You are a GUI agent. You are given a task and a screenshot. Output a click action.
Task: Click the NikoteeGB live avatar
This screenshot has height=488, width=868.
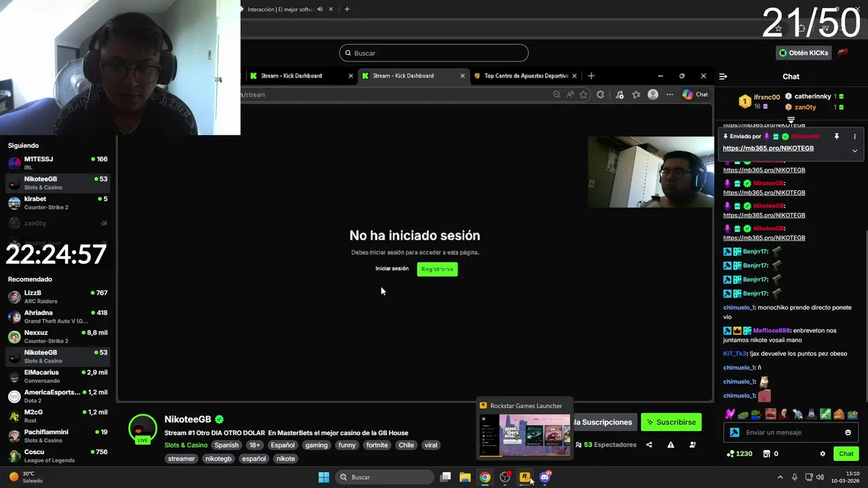142,428
